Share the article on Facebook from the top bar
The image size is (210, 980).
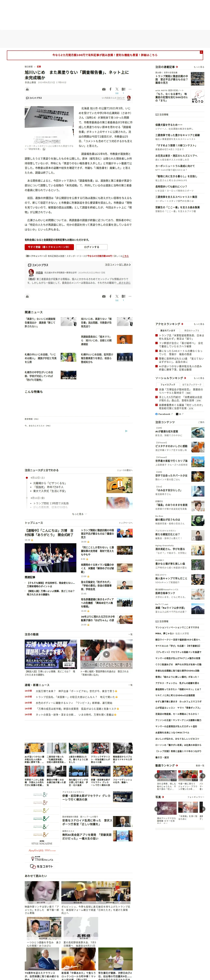111,89
